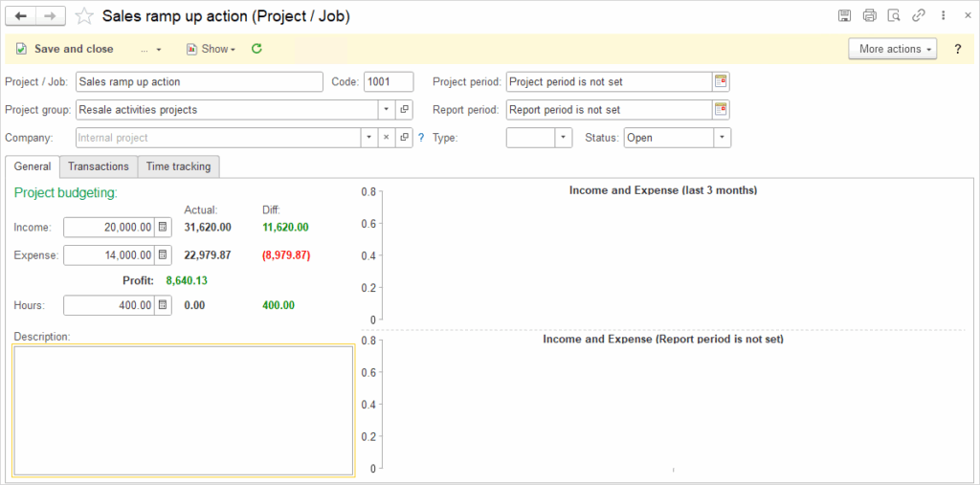
Task: Copy link using chain icon
Action: coord(918,16)
